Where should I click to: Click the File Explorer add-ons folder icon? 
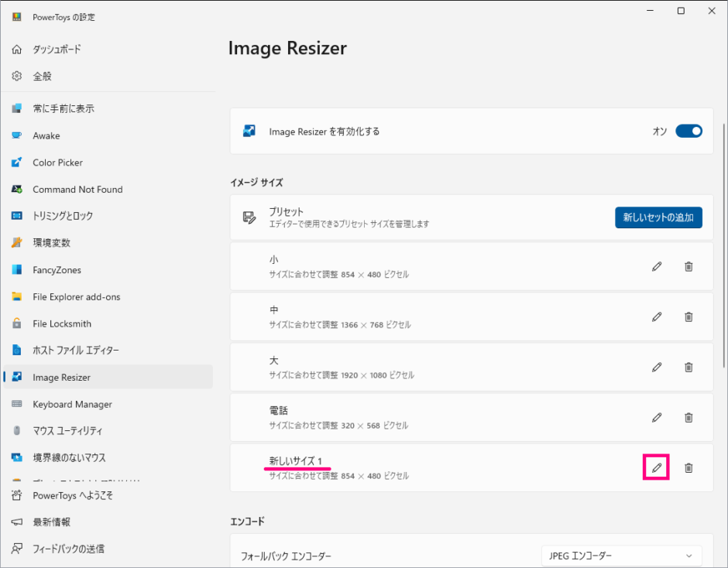tap(17, 296)
